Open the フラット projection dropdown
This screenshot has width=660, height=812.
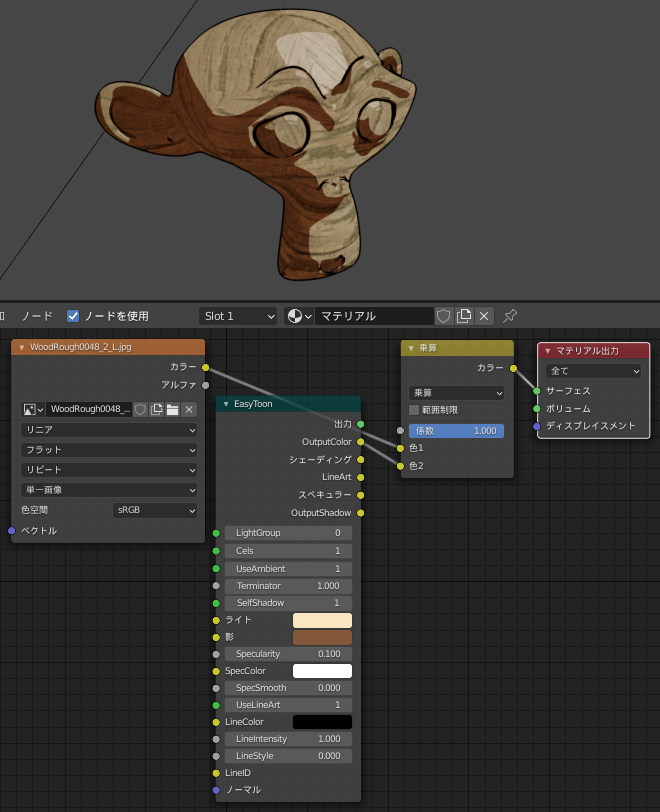pos(109,450)
